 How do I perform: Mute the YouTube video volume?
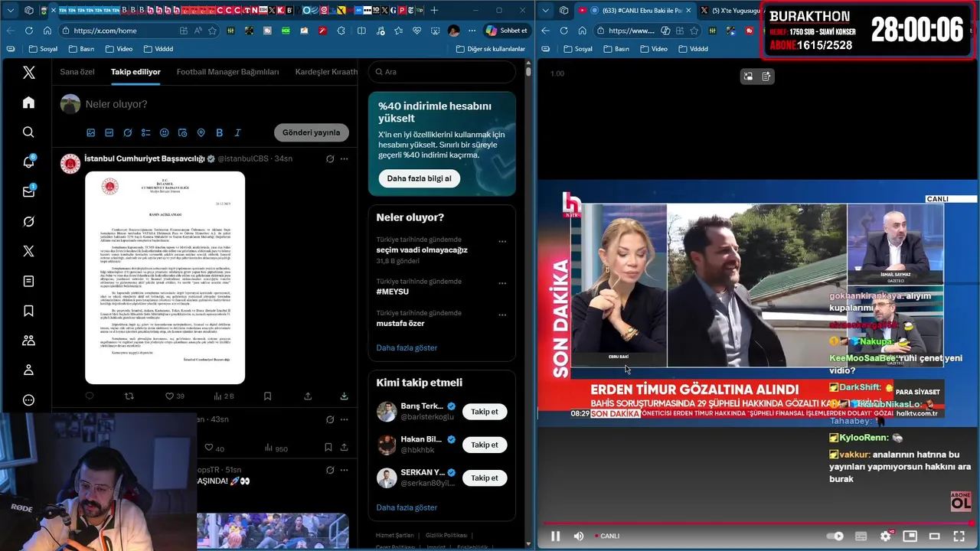coord(579,536)
